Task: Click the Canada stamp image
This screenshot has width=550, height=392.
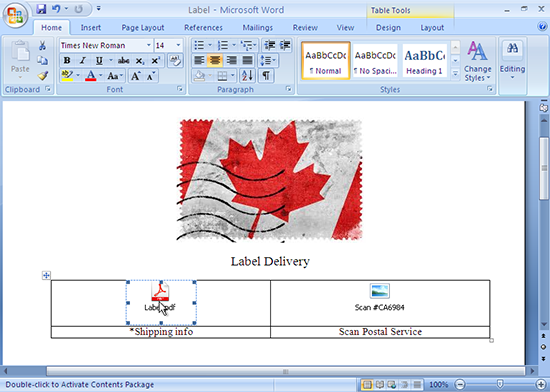Action: pos(269,180)
